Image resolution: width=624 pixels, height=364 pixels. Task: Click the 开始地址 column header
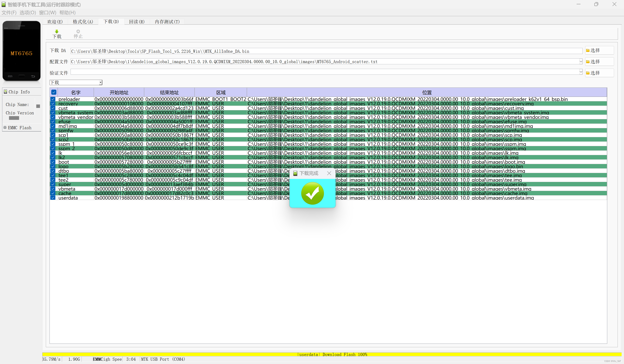pos(119,92)
